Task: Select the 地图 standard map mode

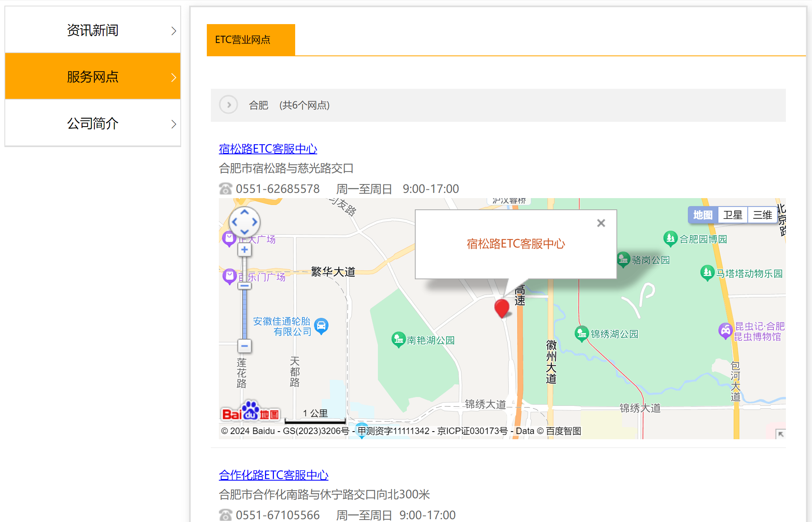Action: pos(703,215)
